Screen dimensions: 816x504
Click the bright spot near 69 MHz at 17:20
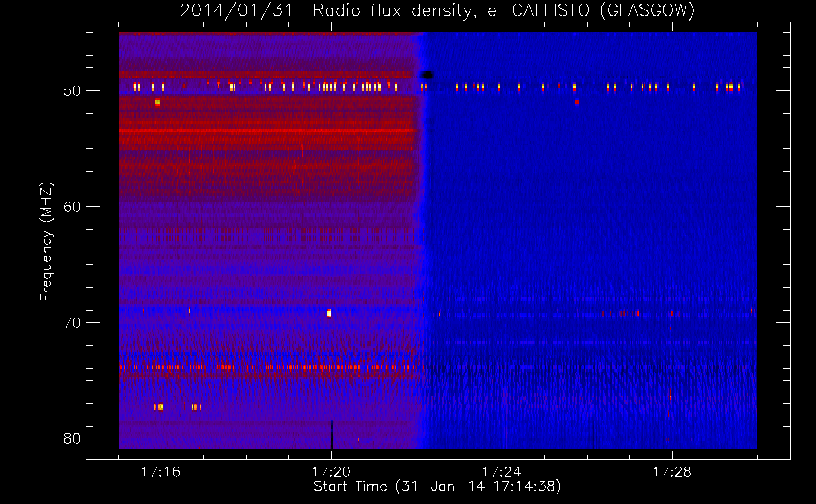(329, 313)
